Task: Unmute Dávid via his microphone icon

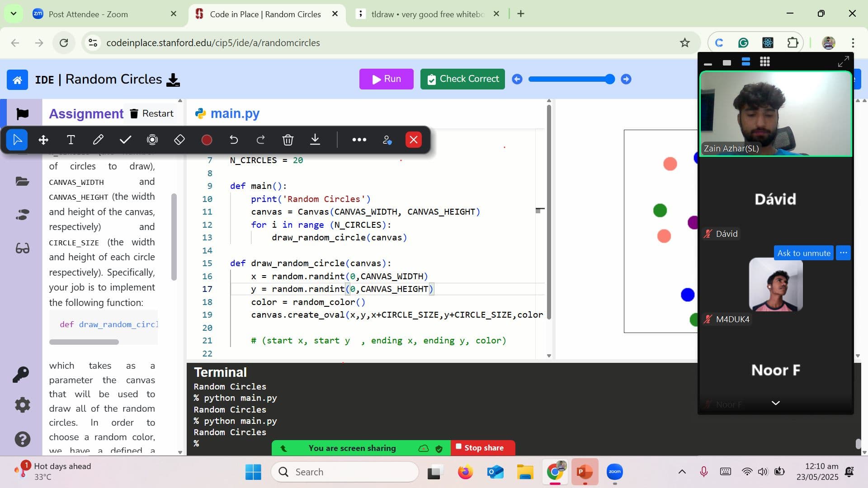Action: pos(708,234)
